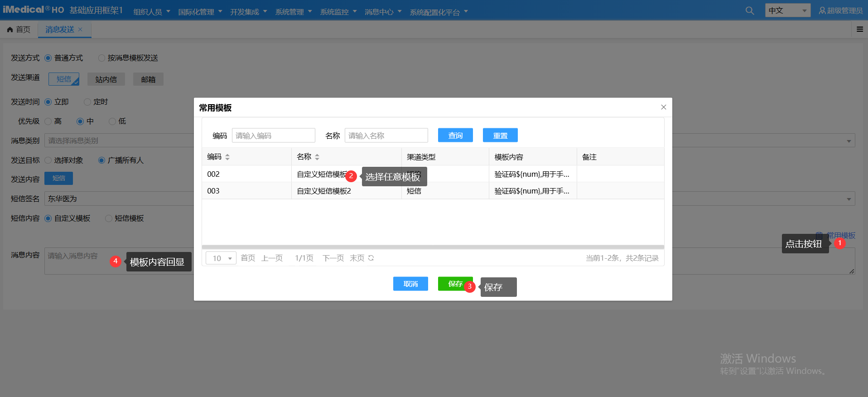Expand the 消息类别 dropdown arrow
Viewport: 868px width, 397px height.
(849, 141)
